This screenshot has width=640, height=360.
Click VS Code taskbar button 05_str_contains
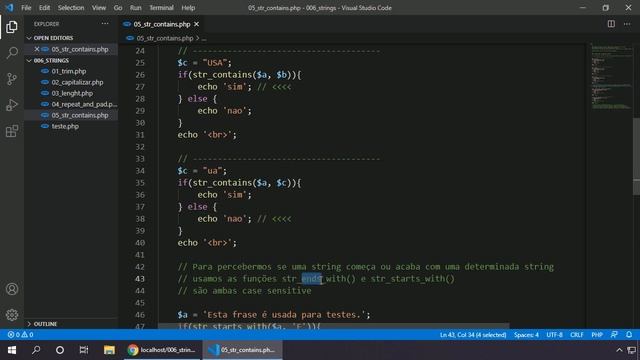(242, 350)
